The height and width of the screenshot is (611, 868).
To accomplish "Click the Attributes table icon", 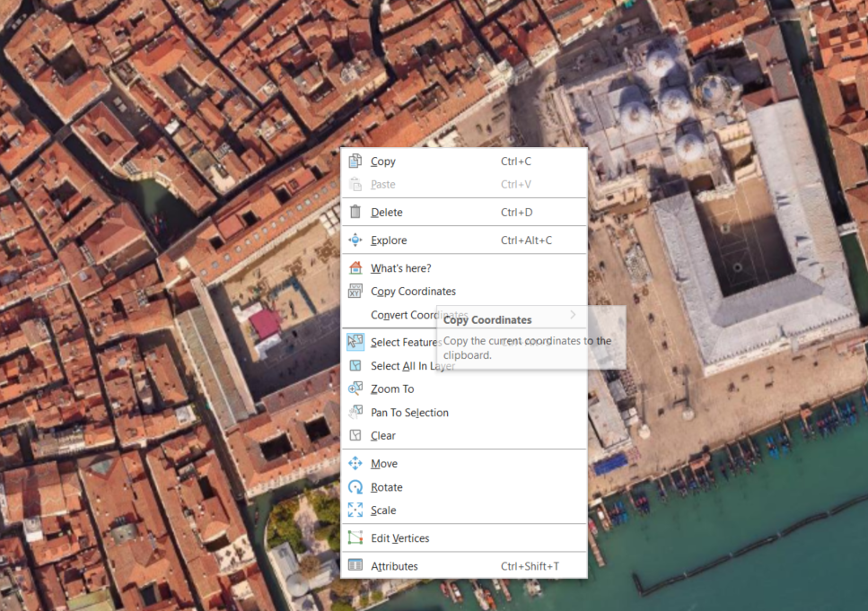I will click(x=355, y=565).
